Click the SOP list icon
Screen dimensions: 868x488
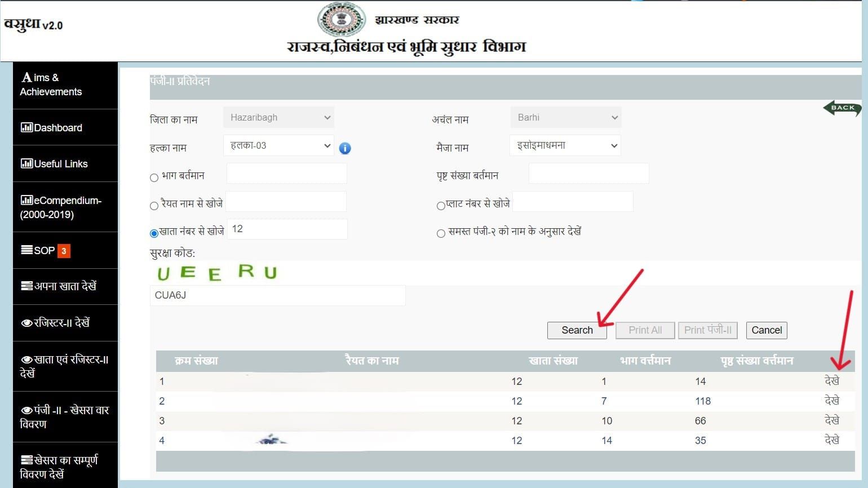(x=26, y=250)
